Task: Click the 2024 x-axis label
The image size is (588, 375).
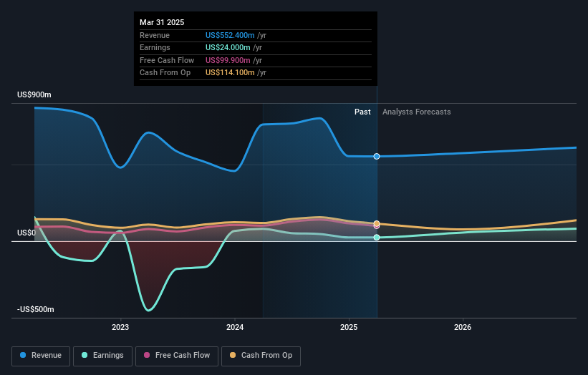Action: coord(235,327)
